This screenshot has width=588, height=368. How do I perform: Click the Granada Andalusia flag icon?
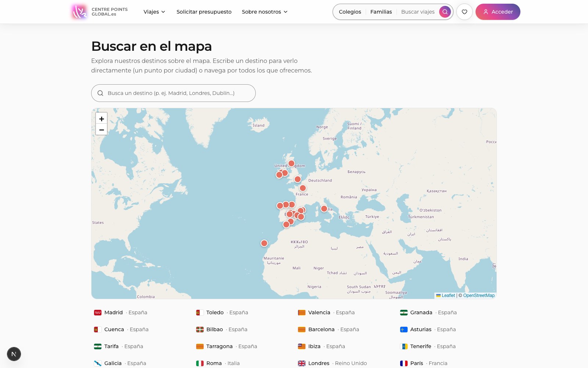[404, 312]
